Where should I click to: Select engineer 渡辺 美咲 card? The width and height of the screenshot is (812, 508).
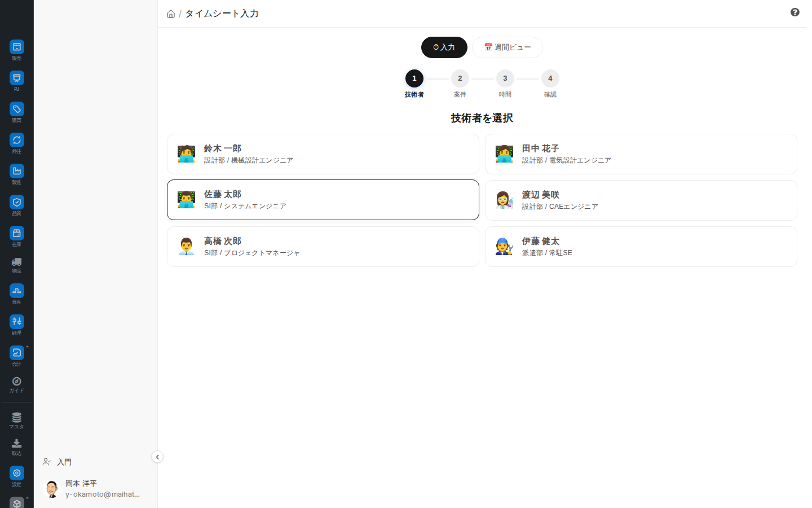tap(641, 200)
